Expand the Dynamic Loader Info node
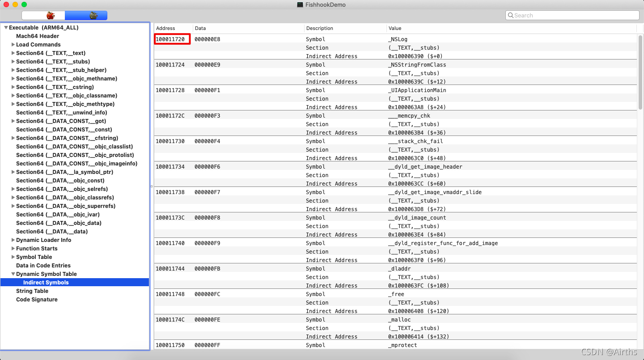This screenshot has height=360, width=644. coord(13,240)
